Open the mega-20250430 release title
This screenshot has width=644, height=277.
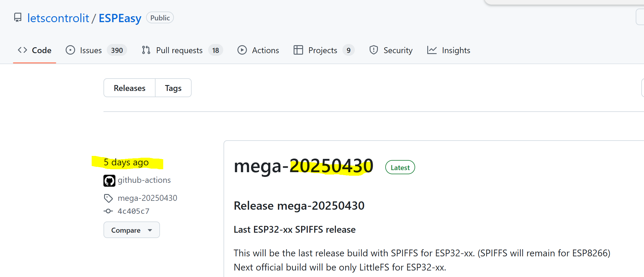click(304, 166)
